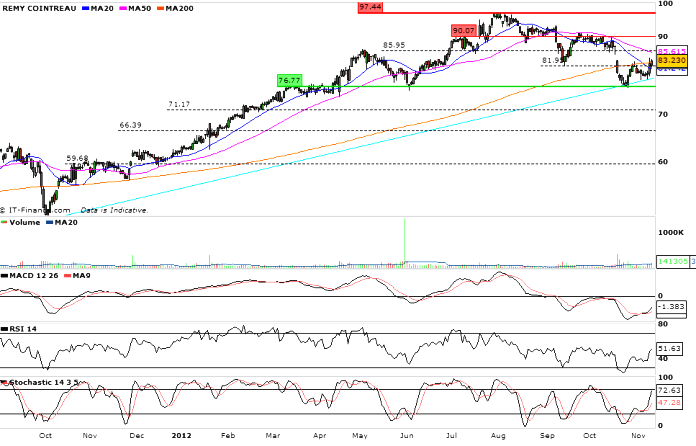This screenshot has height=446, width=696.
Task: Click the 1000K volume axis label
Action: pos(671,233)
